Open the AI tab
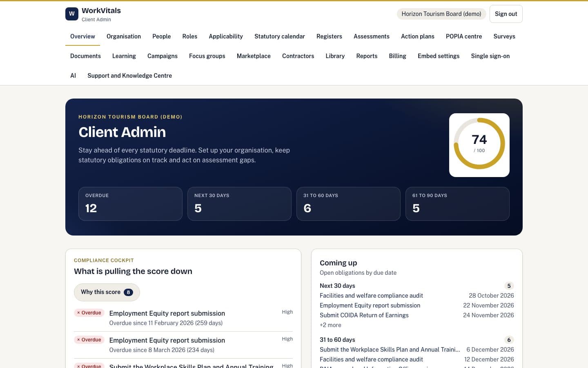Screen dimensions: 588x368 coord(73,76)
